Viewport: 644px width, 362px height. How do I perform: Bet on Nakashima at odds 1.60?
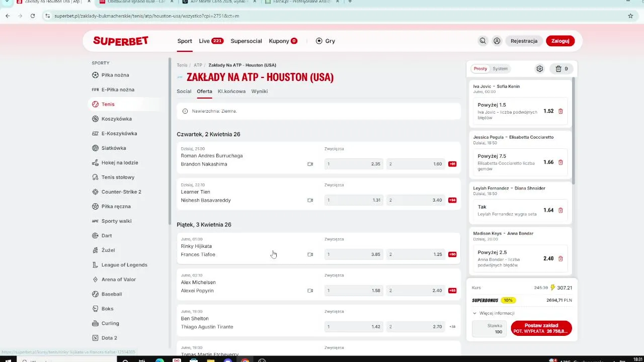[416, 164]
